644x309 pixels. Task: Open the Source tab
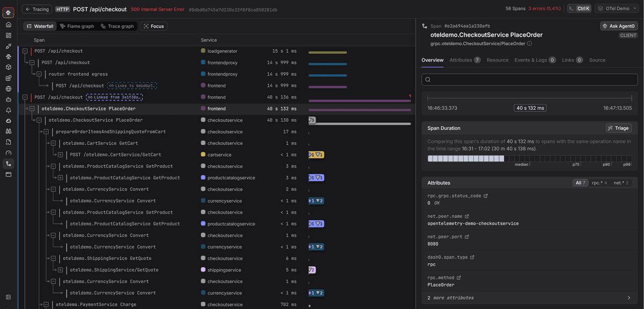coord(597,60)
